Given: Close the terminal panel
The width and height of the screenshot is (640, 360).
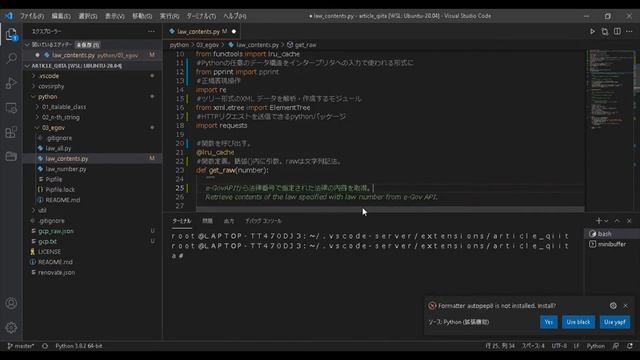Looking at the screenshot, I should click(x=629, y=221).
